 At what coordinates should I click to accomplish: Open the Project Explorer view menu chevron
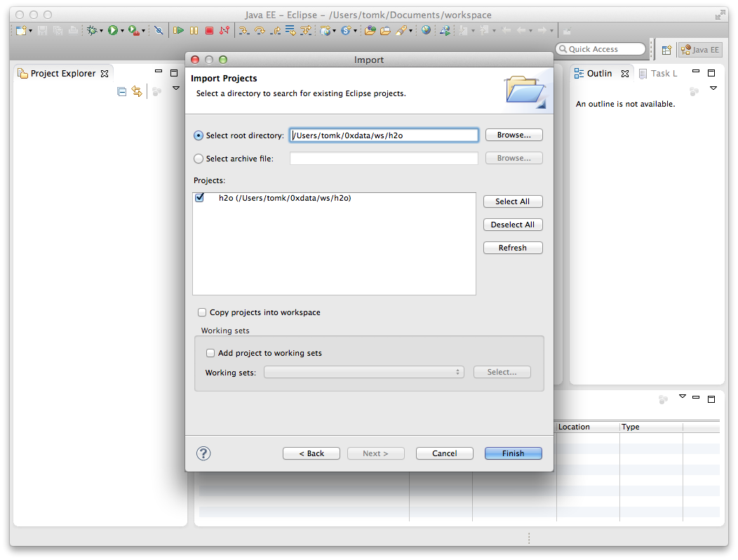pyautogui.click(x=176, y=88)
